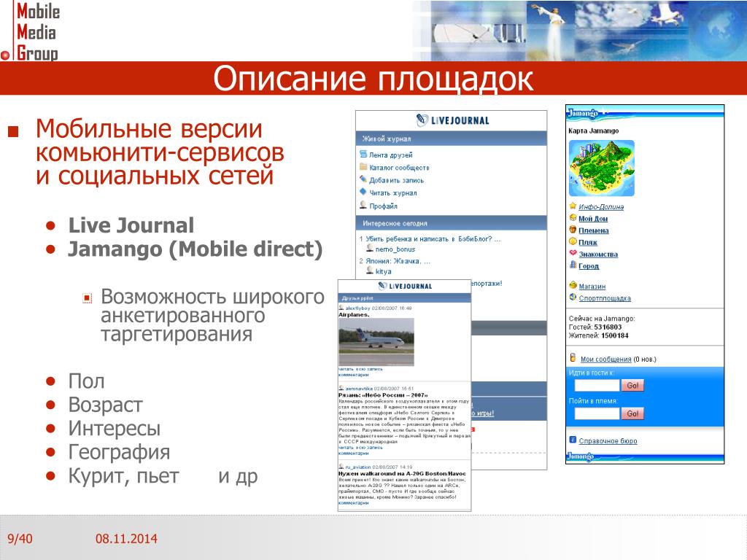
Task: Open Справочное бюро link
Action: (x=608, y=441)
